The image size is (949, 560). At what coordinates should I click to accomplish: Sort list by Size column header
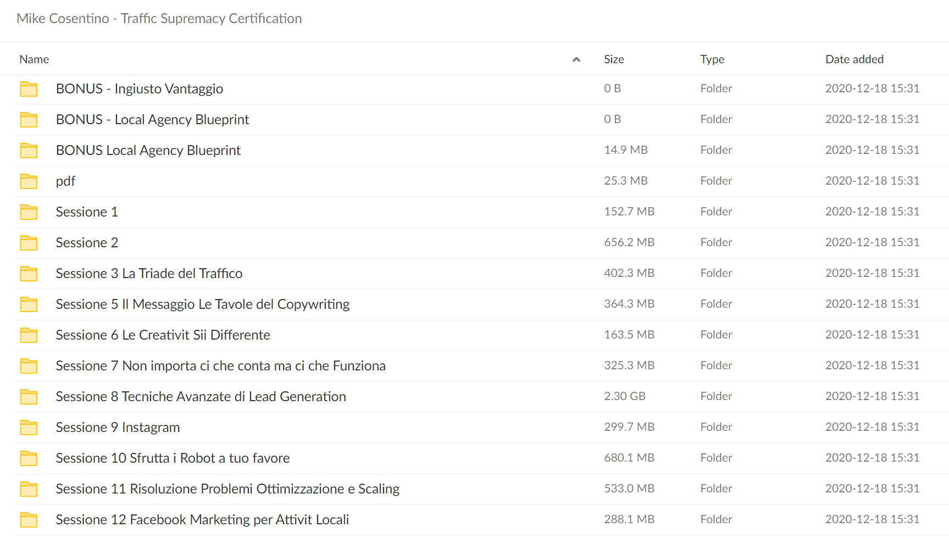click(614, 59)
